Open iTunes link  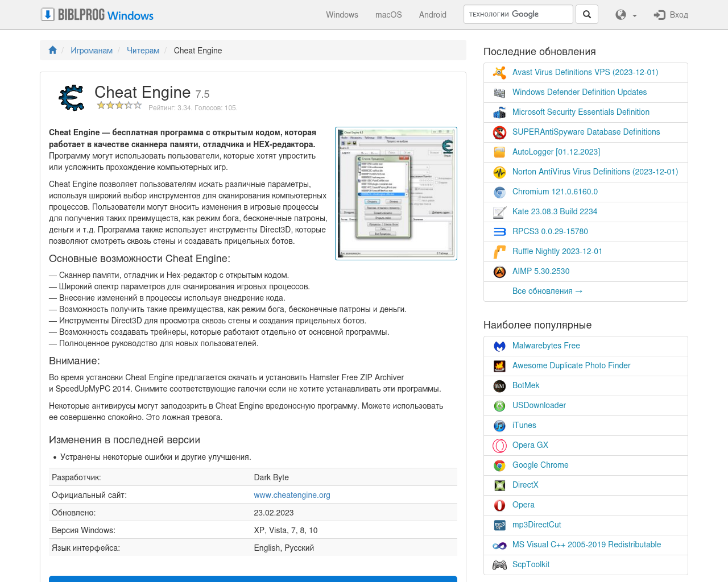524,425
